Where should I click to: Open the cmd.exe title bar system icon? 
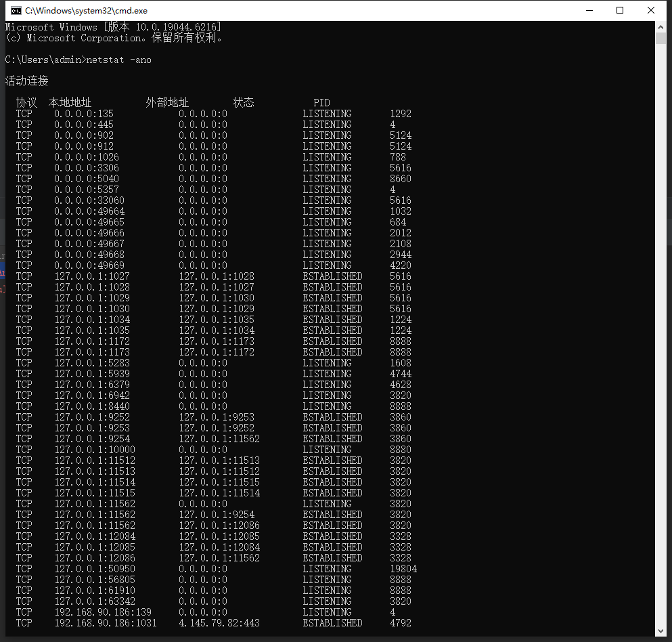click(x=16, y=11)
